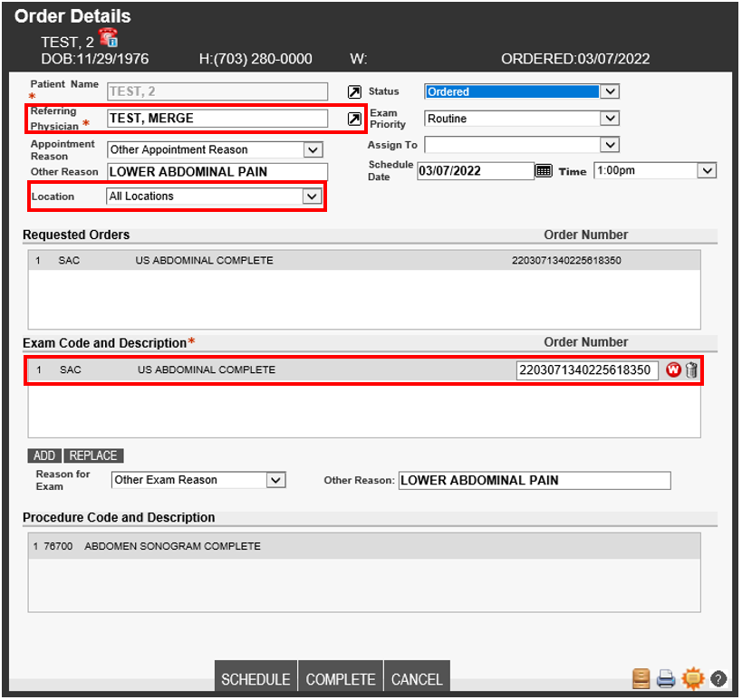
Task: Open patient details arrow icon next to Patient Name
Action: 354,91
